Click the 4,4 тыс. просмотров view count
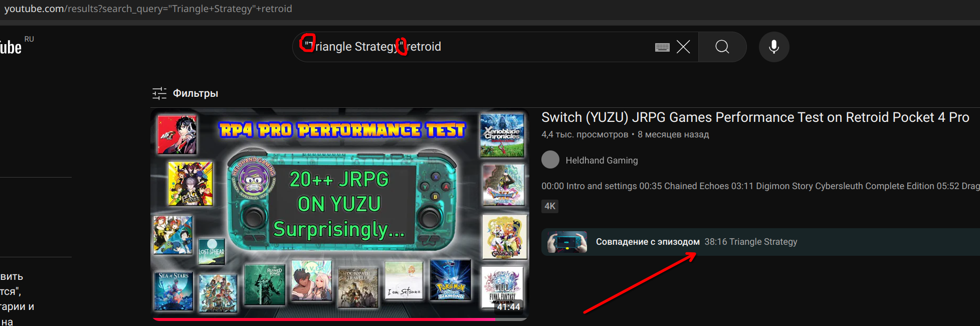This screenshot has width=980, height=326. (584, 134)
